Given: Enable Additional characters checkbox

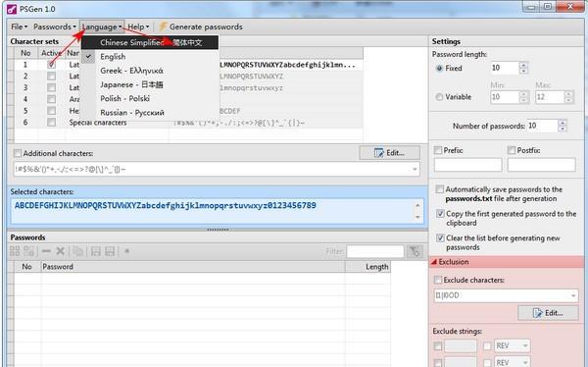Looking at the screenshot, I should click(18, 153).
